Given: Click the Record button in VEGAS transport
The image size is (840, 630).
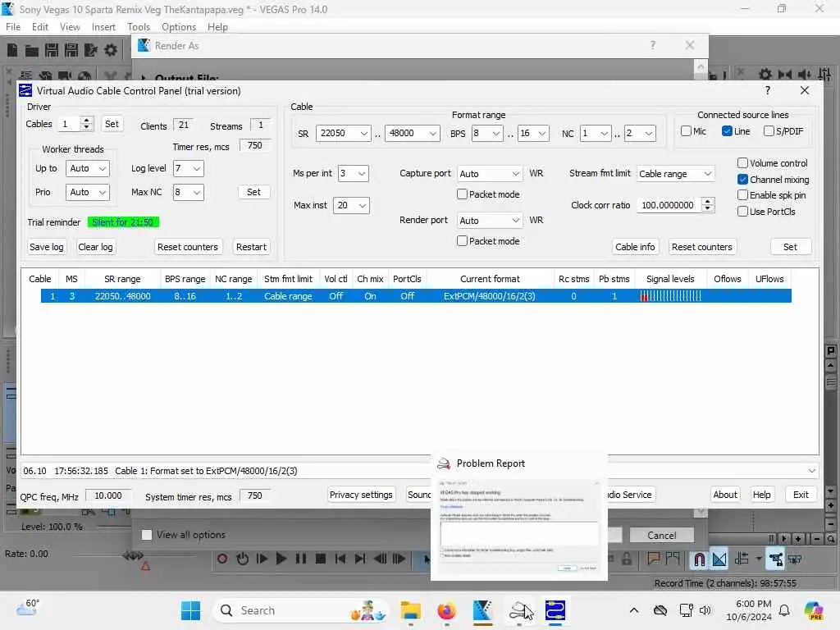Looking at the screenshot, I should (222, 559).
